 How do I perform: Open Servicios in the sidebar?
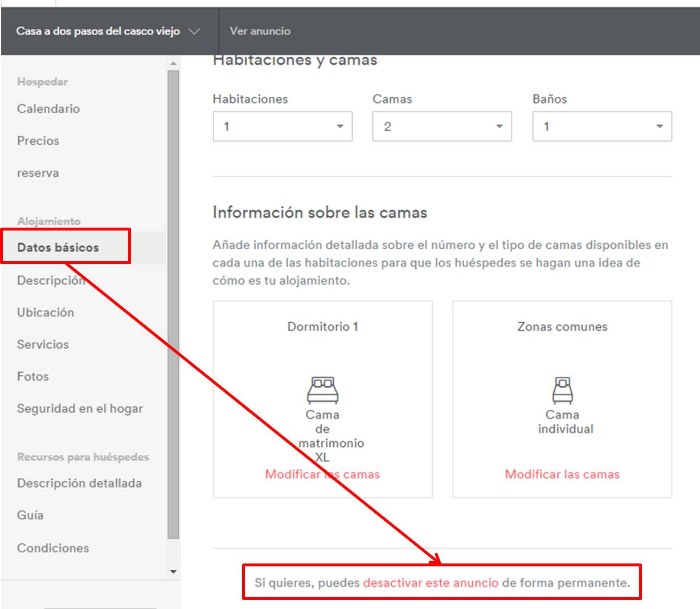pyautogui.click(x=43, y=344)
